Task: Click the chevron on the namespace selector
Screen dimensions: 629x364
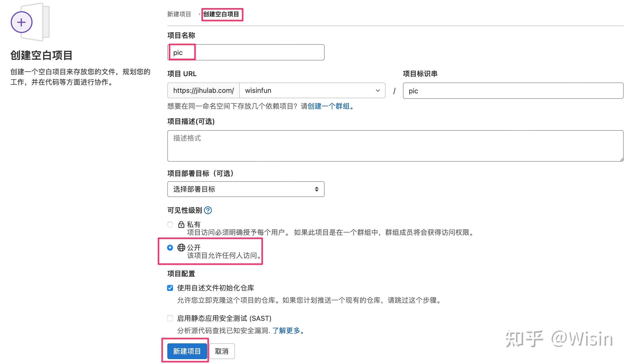Action: 377,90
